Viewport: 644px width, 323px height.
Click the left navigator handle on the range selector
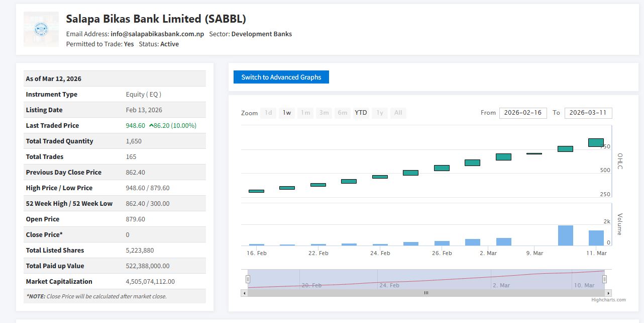click(x=248, y=279)
